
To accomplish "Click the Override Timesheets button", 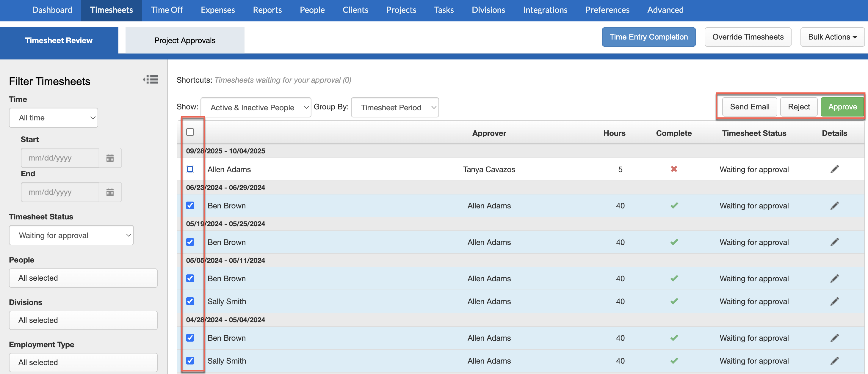I will click(x=748, y=37).
